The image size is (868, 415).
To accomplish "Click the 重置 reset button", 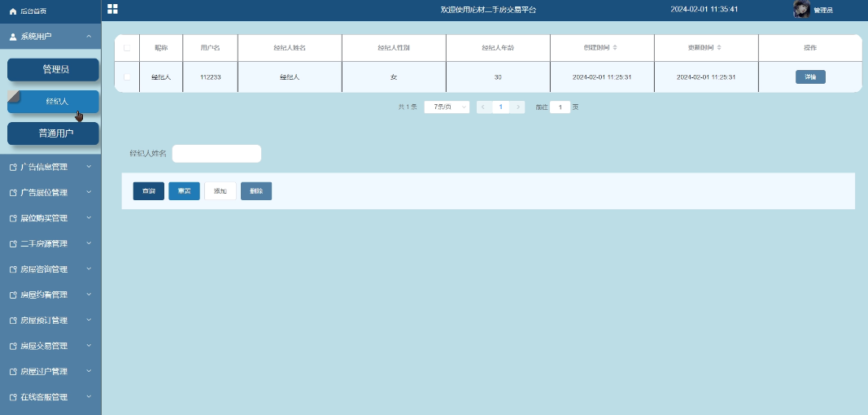I will (x=185, y=191).
